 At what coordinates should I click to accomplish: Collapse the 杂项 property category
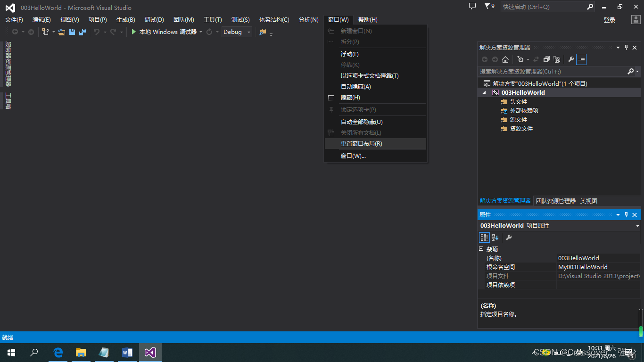pos(481,249)
